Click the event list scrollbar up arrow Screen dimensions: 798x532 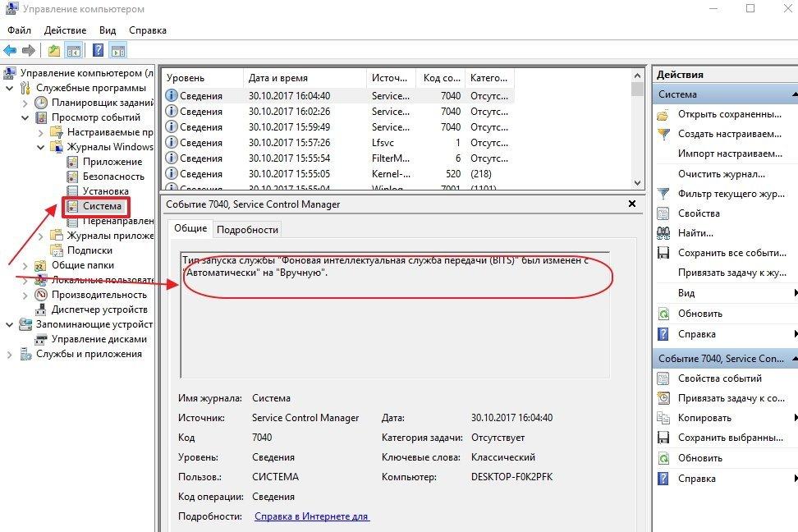(x=637, y=76)
